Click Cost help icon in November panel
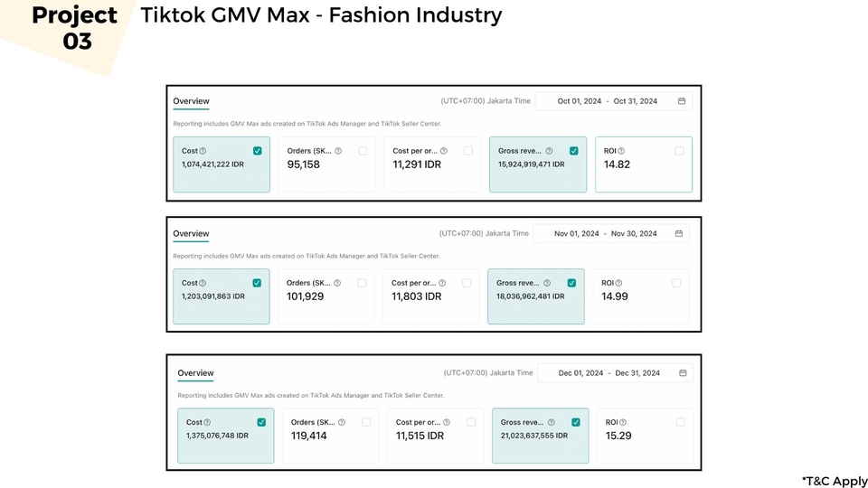The height and width of the screenshot is (488, 868). coord(202,283)
